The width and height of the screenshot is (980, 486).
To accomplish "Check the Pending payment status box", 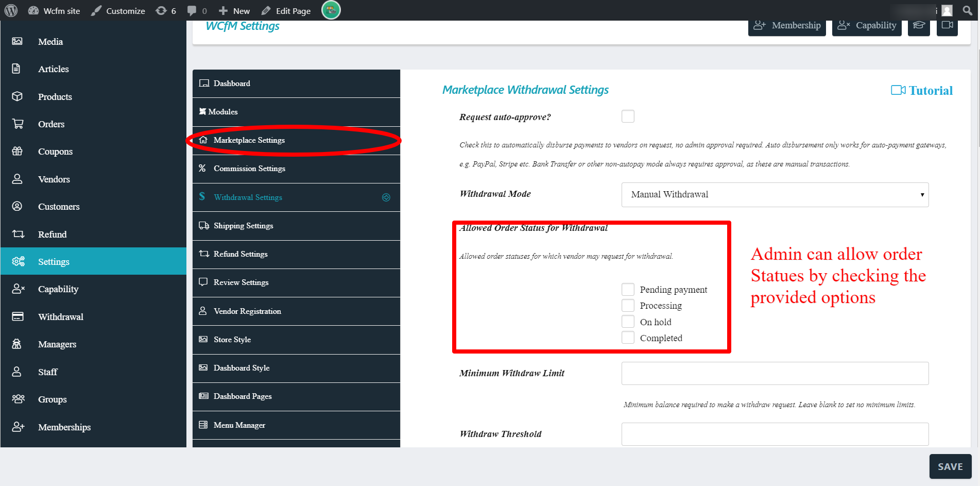I will pos(628,289).
